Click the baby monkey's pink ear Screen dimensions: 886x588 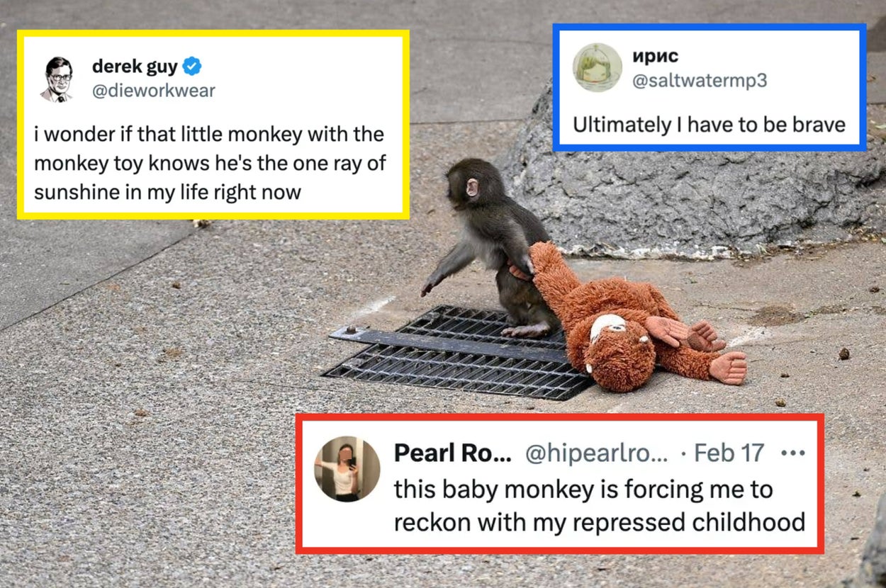point(472,188)
